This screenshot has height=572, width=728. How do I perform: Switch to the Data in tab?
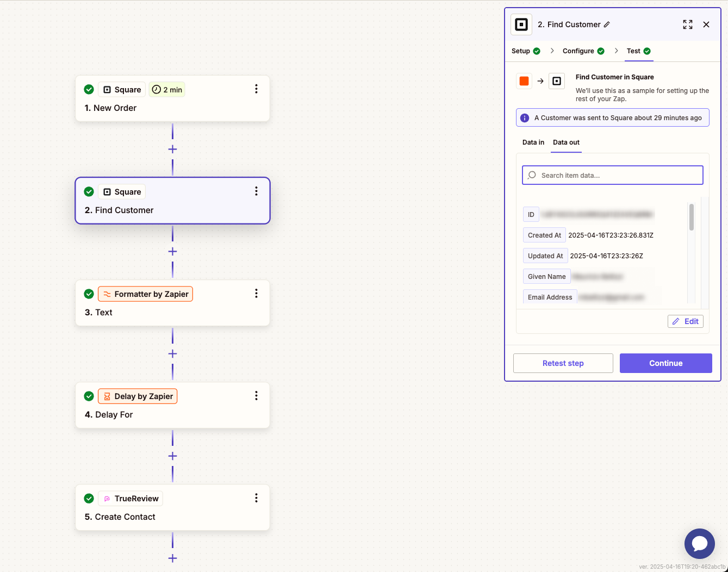point(533,142)
